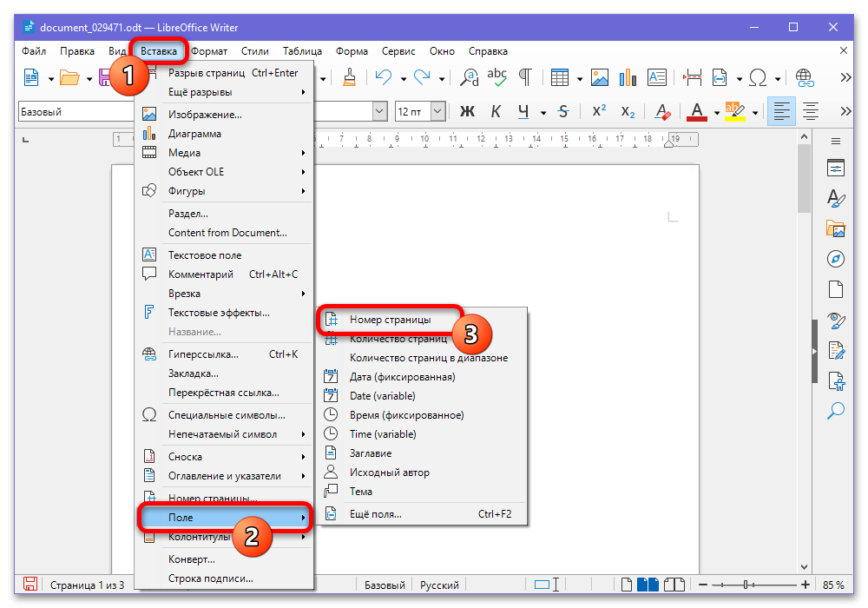Toggle superscript formatting
Screen dimensions: 868x608
click(x=599, y=112)
